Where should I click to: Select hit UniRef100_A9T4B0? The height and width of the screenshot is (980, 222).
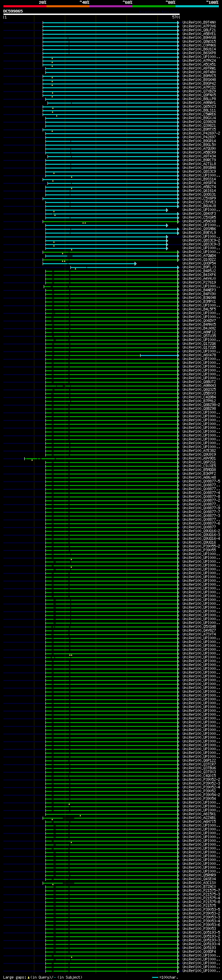pyautogui.click(x=199, y=72)
